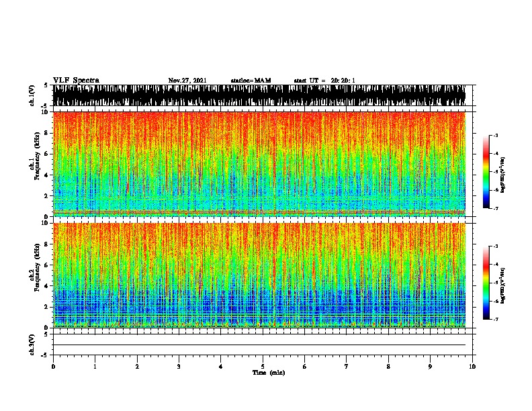This screenshot has width=532, height=411.
Task: Click the 'start UT = 20:20:1' label
Action: 324,81
